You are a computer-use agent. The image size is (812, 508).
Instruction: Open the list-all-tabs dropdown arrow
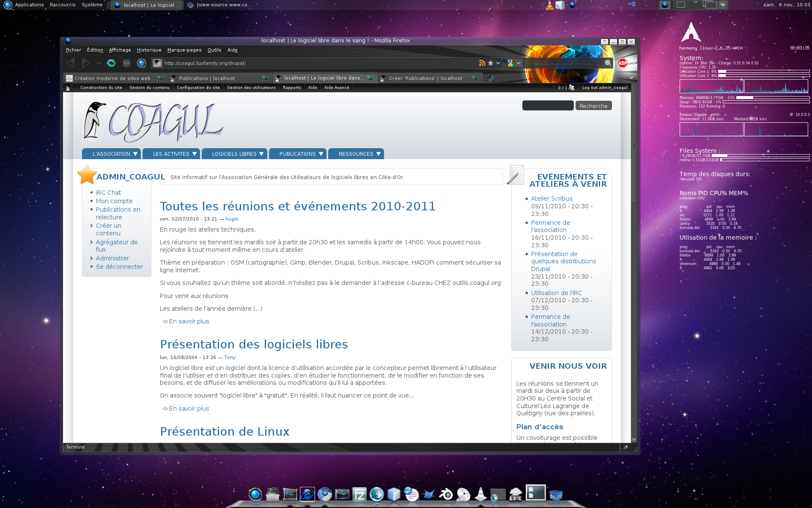[631, 77]
